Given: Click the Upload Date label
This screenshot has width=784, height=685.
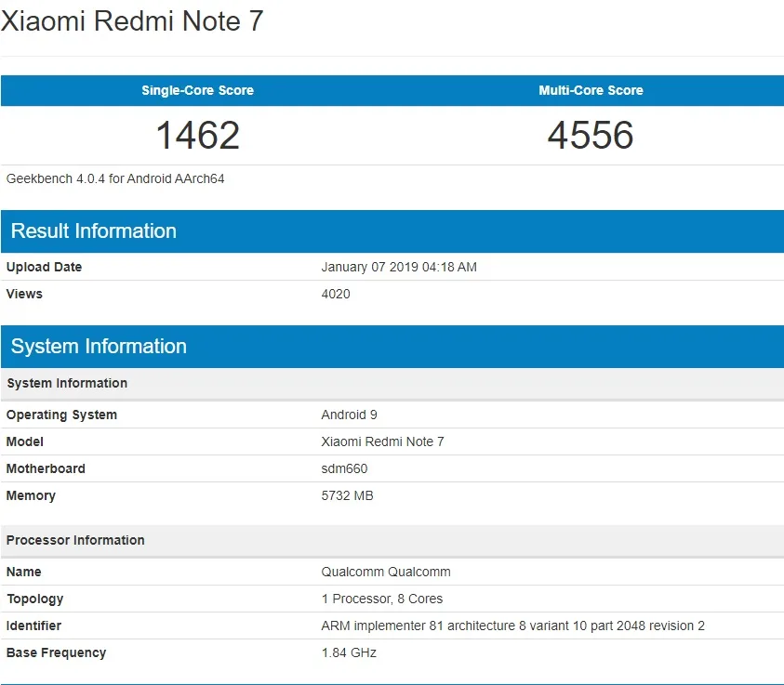Looking at the screenshot, I should [44, 267].
